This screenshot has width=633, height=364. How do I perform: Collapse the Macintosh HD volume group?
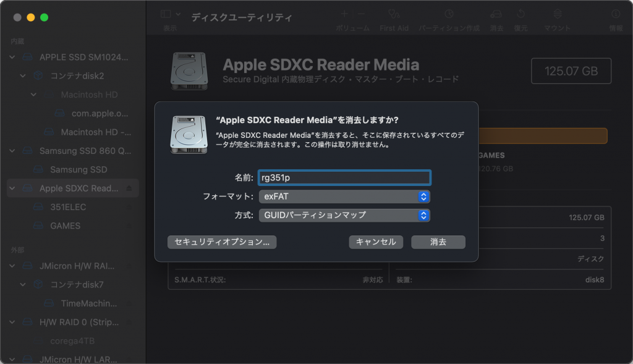click(33, 95)
